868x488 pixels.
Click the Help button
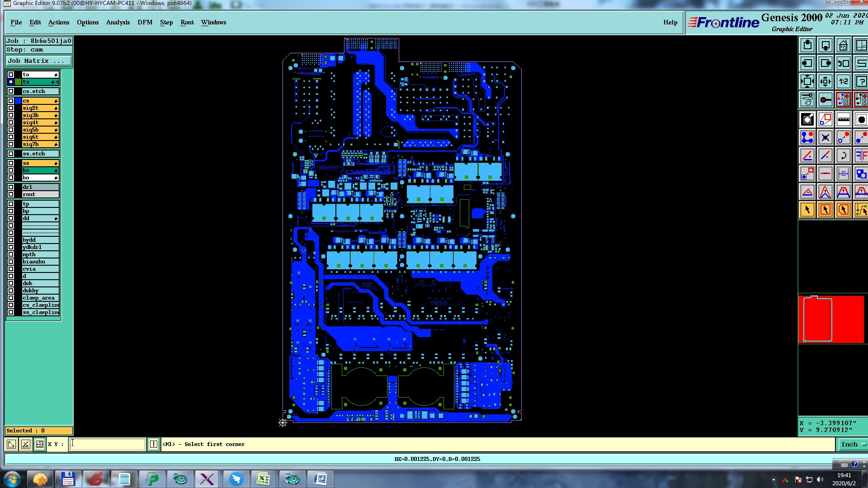670,22
